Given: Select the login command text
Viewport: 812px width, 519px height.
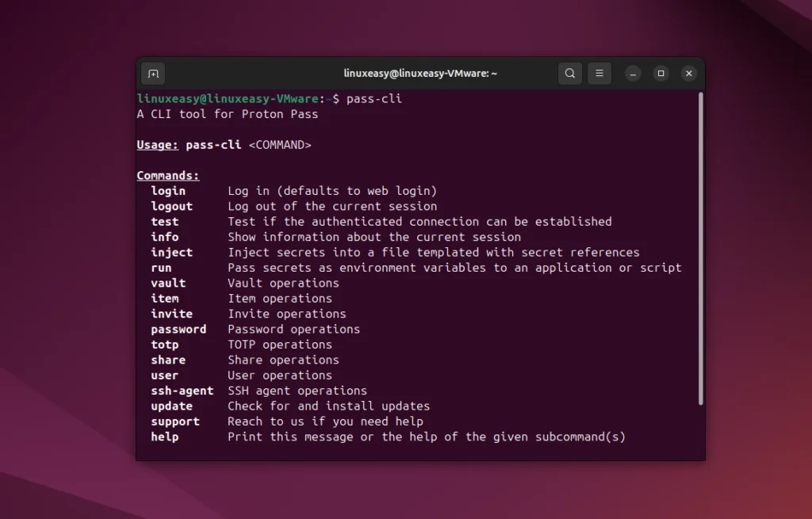Looking at the screenshot, I should pos(168,190).
